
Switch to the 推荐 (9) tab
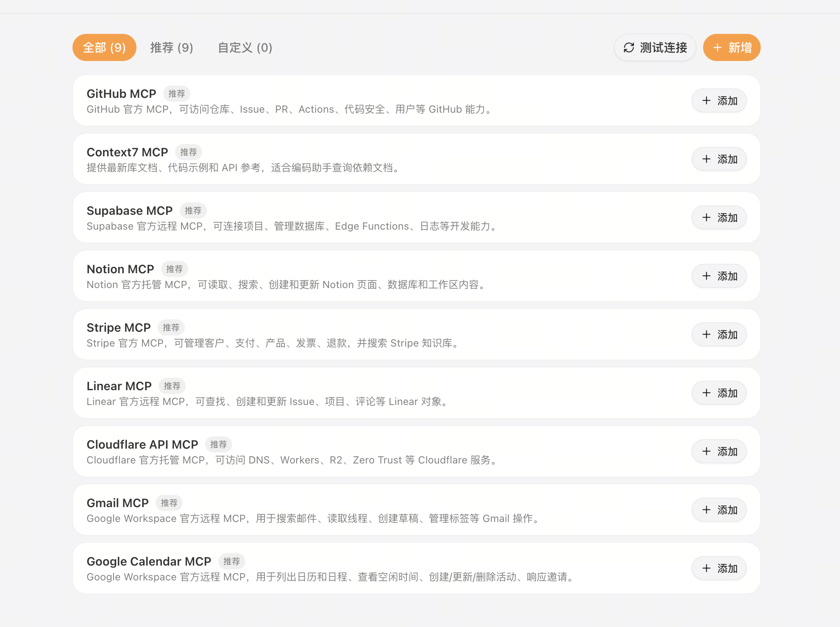tap(172, 47)
